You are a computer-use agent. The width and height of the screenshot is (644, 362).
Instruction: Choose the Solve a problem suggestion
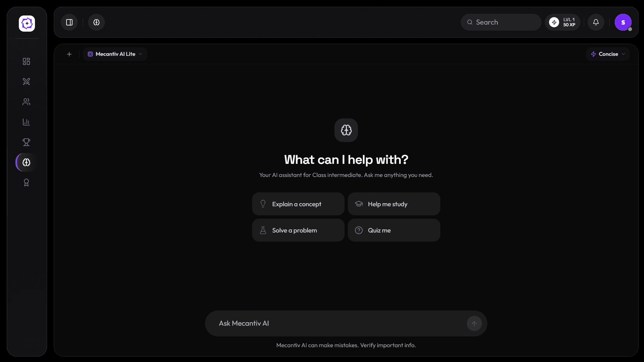[x=298, y=230]
